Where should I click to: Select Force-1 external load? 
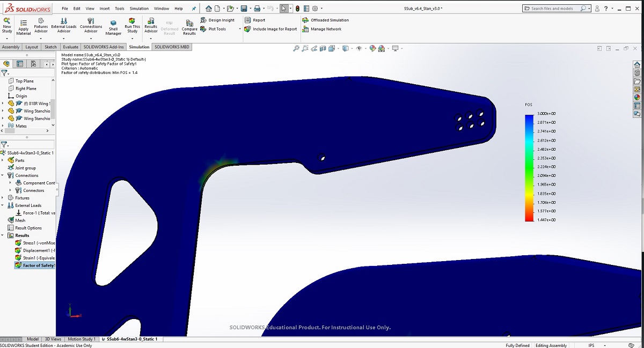(x=35, y=213)
